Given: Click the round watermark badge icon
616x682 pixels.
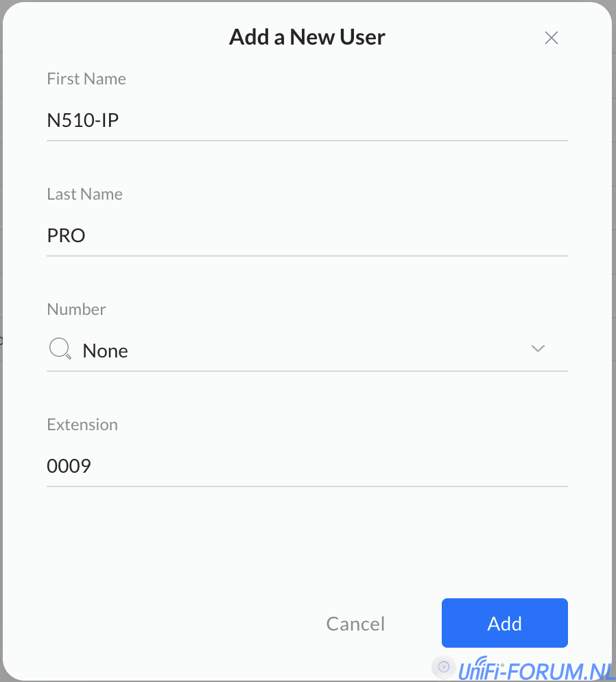Looking at the screenshot, I should pos(443,666).
